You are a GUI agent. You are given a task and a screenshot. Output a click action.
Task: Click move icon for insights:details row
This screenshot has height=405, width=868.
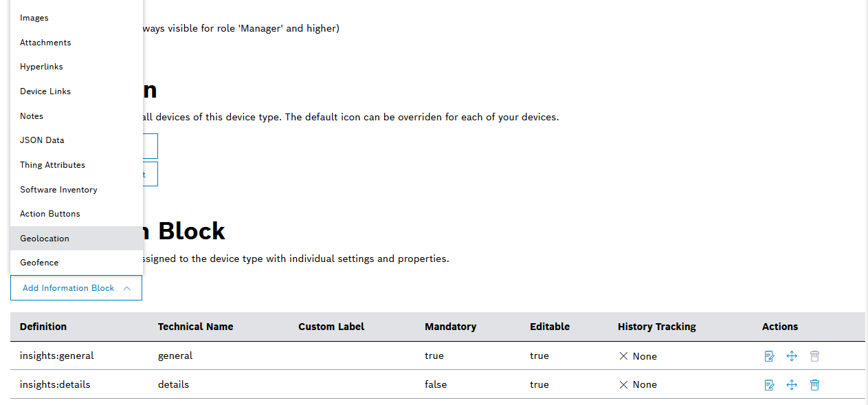(x=792, y=385)
